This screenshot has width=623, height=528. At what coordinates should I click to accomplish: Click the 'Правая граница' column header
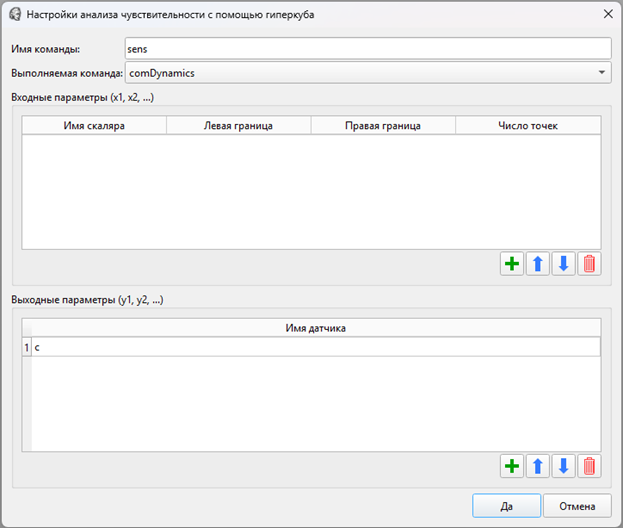(x=383, y=126)
